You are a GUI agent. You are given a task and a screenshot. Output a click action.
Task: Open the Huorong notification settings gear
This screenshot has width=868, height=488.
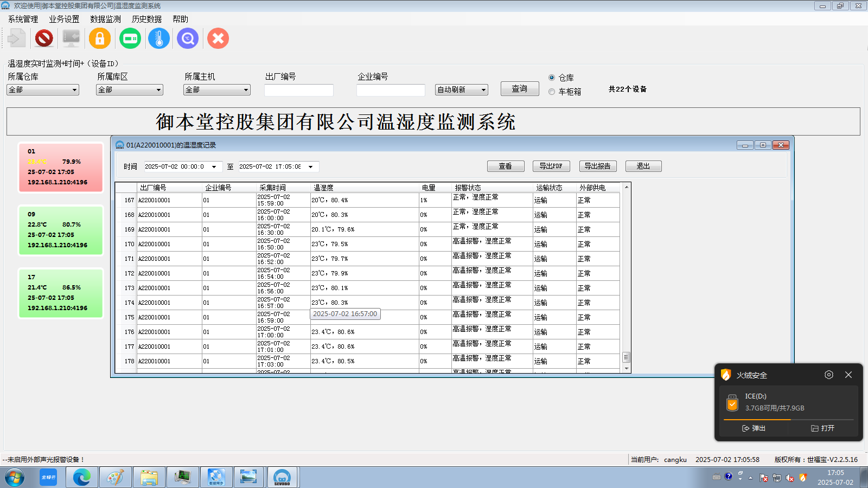tap(828, 375)
